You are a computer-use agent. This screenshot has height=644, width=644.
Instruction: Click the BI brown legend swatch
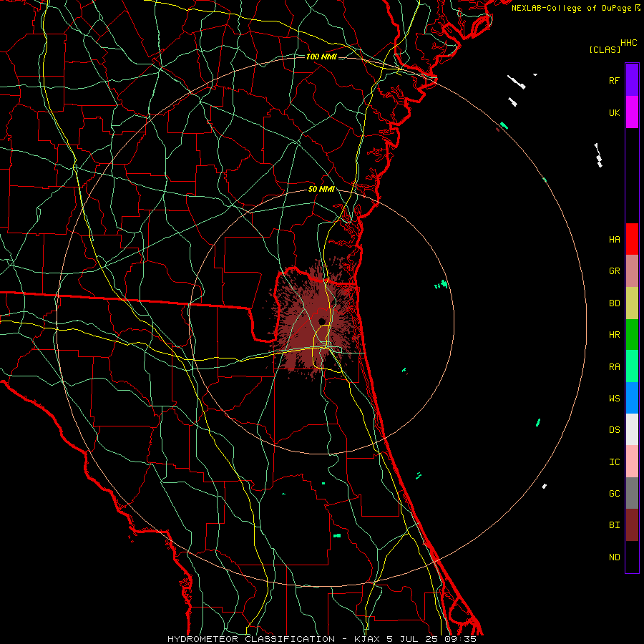(632, 525)
